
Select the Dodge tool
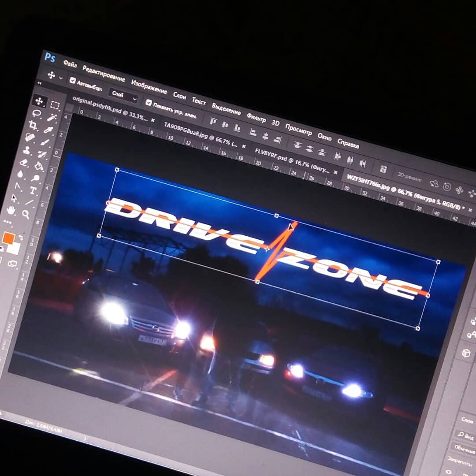[x=36, y=178]
